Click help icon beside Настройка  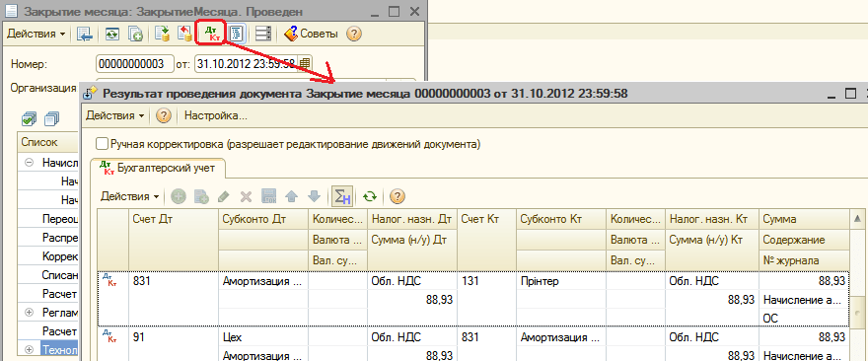(x=163, y=115)
